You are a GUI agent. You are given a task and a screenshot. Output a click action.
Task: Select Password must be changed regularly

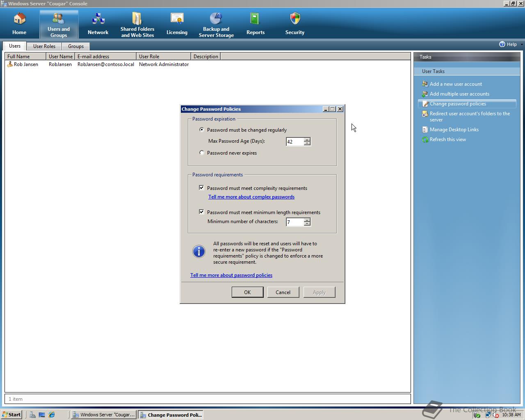coord(201,130)
